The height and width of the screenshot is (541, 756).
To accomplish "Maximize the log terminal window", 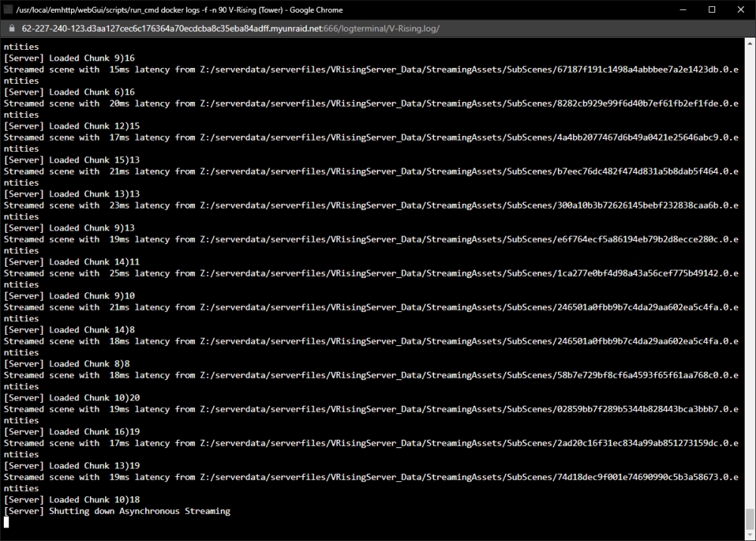I will (711, 10).
